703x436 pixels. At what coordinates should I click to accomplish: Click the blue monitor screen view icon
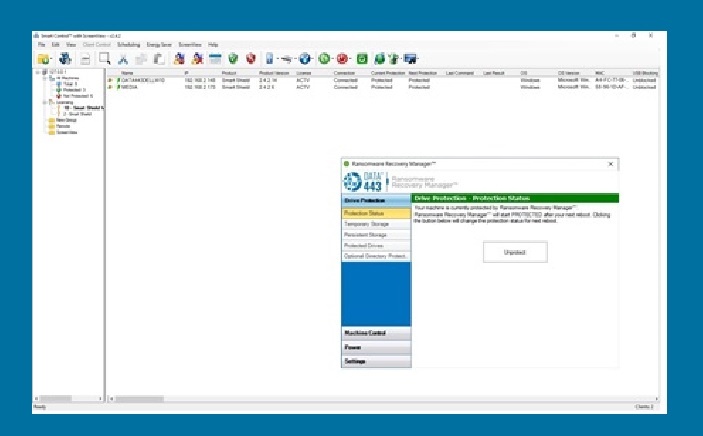[x=410, y=59]
